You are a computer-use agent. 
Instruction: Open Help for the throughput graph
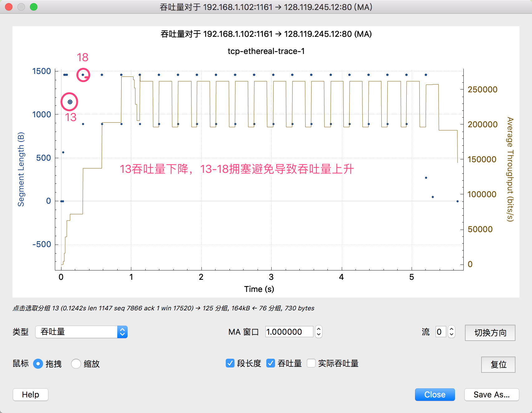[x=31, y=395]
